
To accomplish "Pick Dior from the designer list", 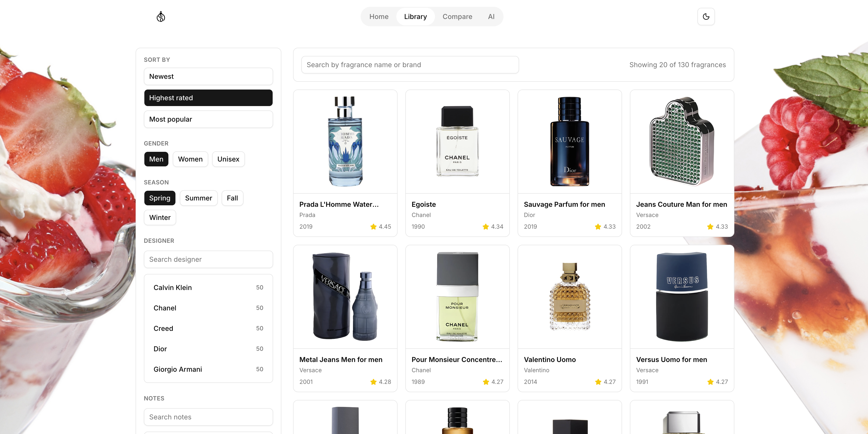I will (x=208, y=349).
